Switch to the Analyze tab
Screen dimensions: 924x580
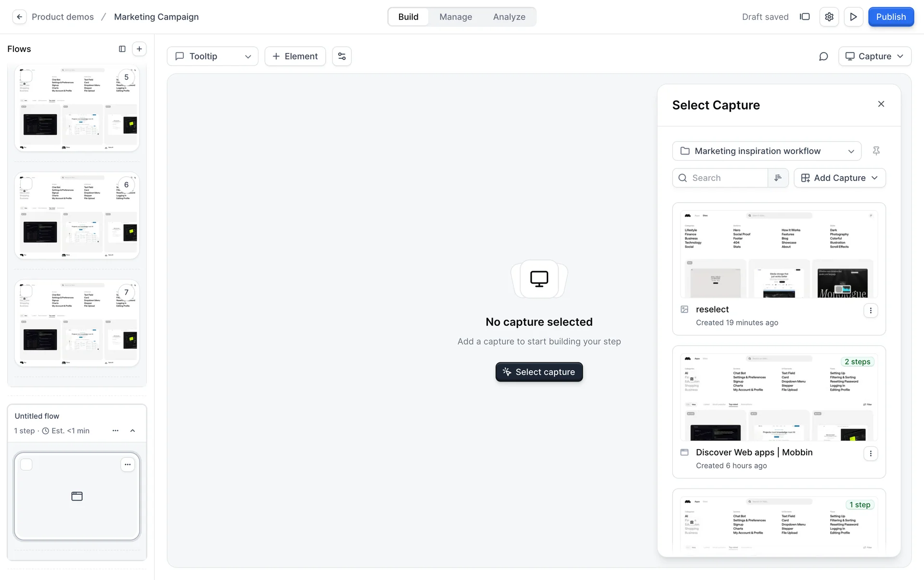(x=509, y=17)
